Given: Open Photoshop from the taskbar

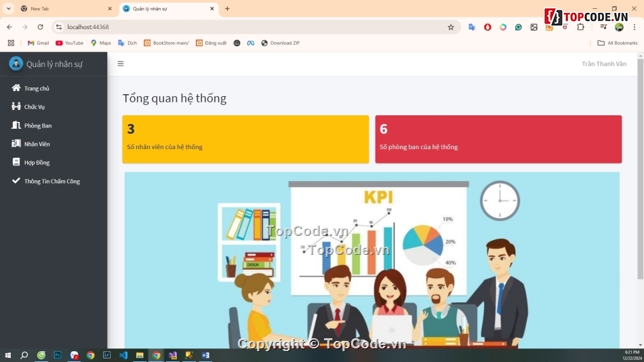Looking at the screenshot, I should click(58, 355).
